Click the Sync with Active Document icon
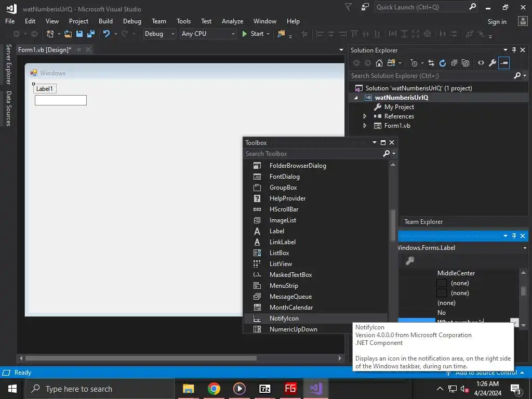 [431, 63]
